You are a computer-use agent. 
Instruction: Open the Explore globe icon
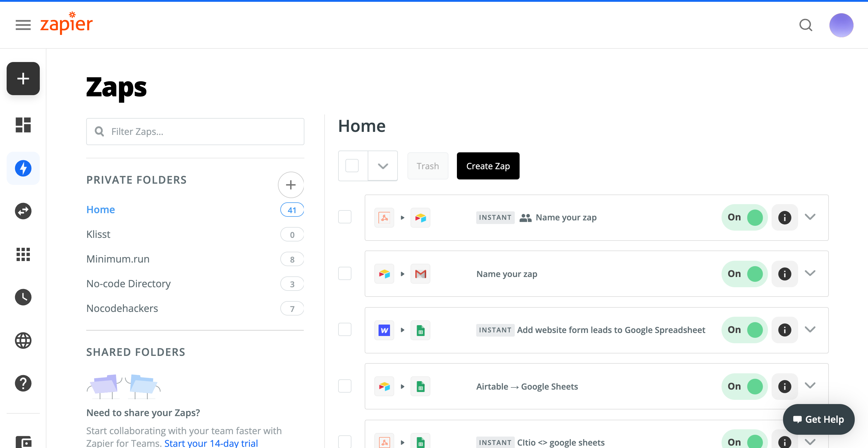click(x=23, y=340)
